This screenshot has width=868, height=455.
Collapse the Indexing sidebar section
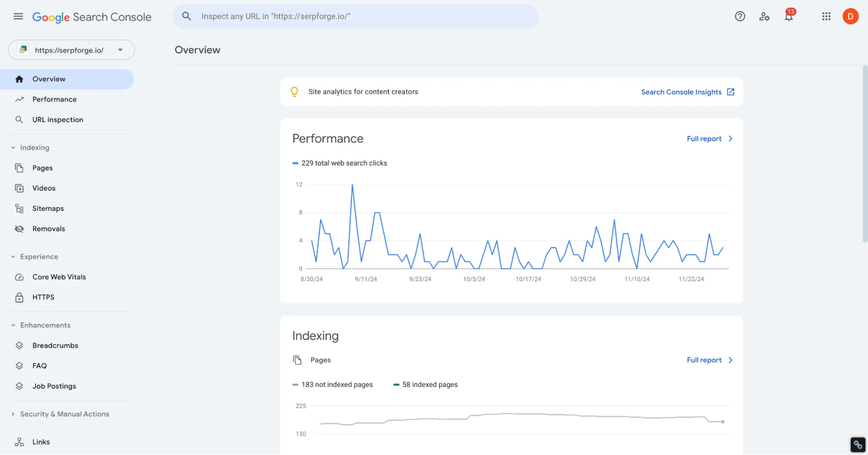pos(13,148)
